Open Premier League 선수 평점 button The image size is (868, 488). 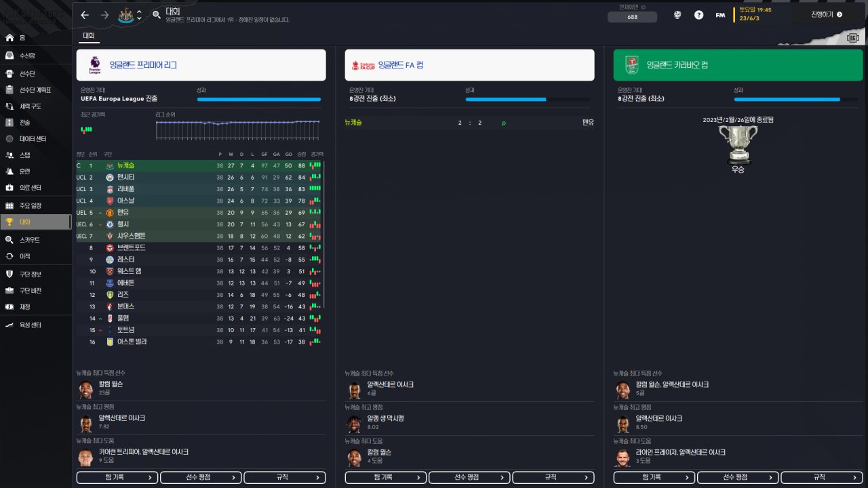(201, 477)
